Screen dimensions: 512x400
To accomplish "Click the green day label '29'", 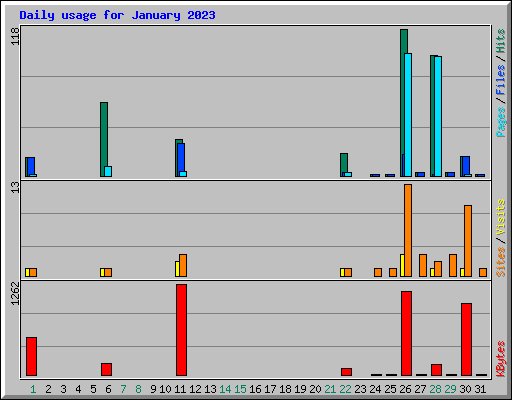I will 450,389.
